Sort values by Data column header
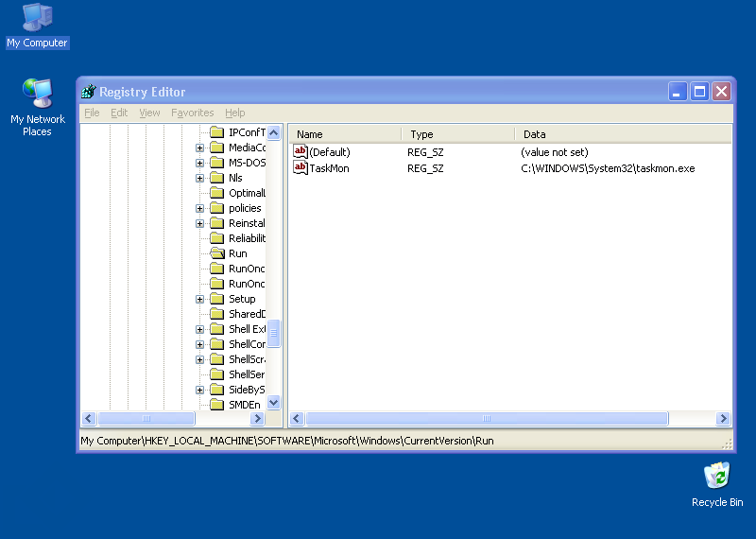 coord(623,134)
